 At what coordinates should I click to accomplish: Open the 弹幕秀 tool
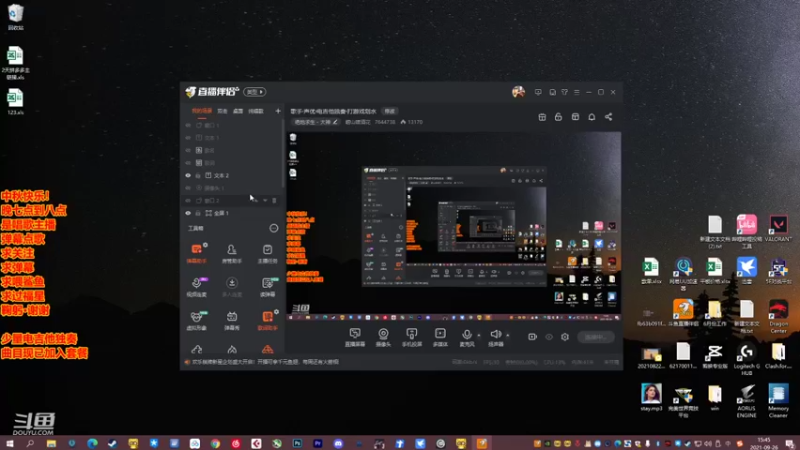click(232, 320)
